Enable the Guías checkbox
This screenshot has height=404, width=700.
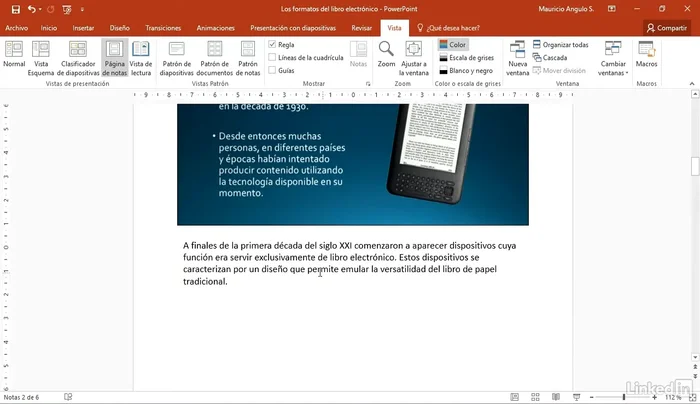(x=272, y=71)
